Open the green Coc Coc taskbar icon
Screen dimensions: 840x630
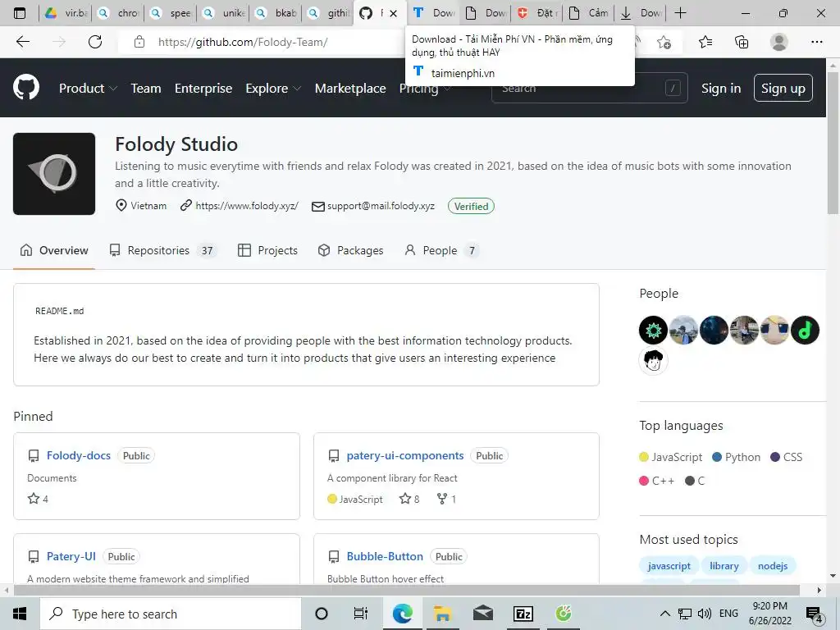click(x=563, y=614)
